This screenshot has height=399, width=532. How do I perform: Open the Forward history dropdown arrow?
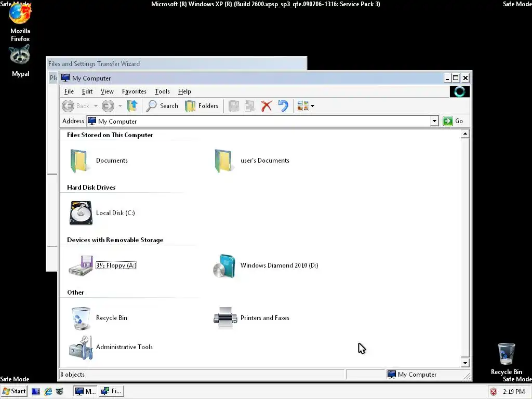pos(120,106)
